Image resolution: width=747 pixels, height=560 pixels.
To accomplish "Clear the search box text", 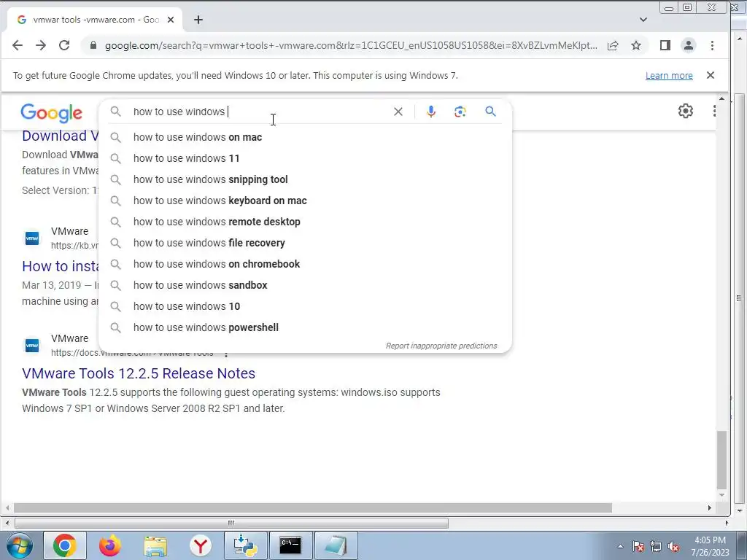I will [398, 112].
